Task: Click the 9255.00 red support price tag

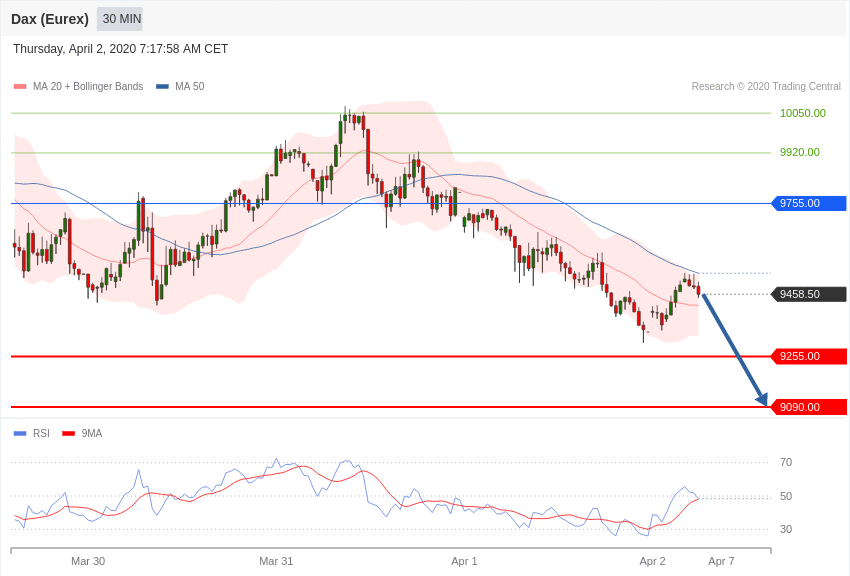Action: (x=809, y=356)
